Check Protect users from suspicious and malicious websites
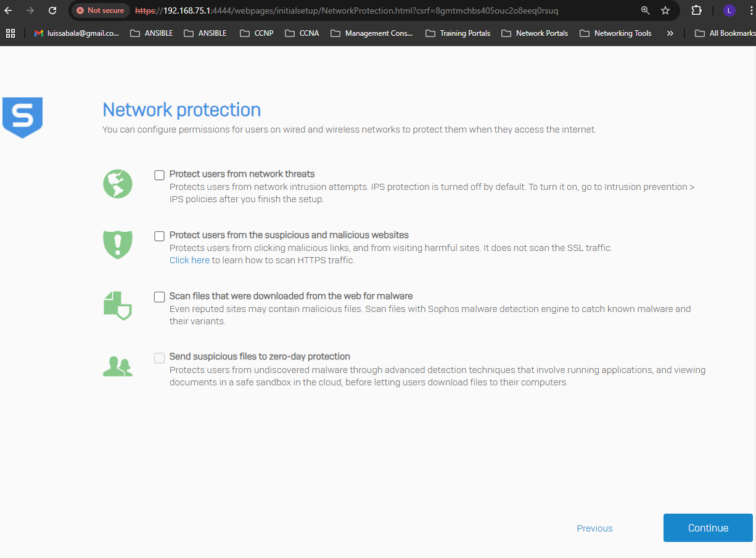 [160, 236]
